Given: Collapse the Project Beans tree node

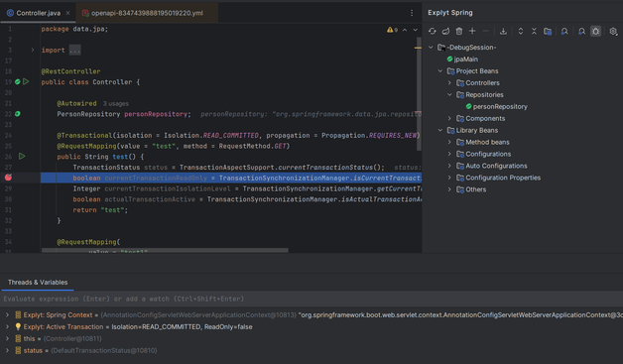Looking at the screenshot, I should coord(440,71).
